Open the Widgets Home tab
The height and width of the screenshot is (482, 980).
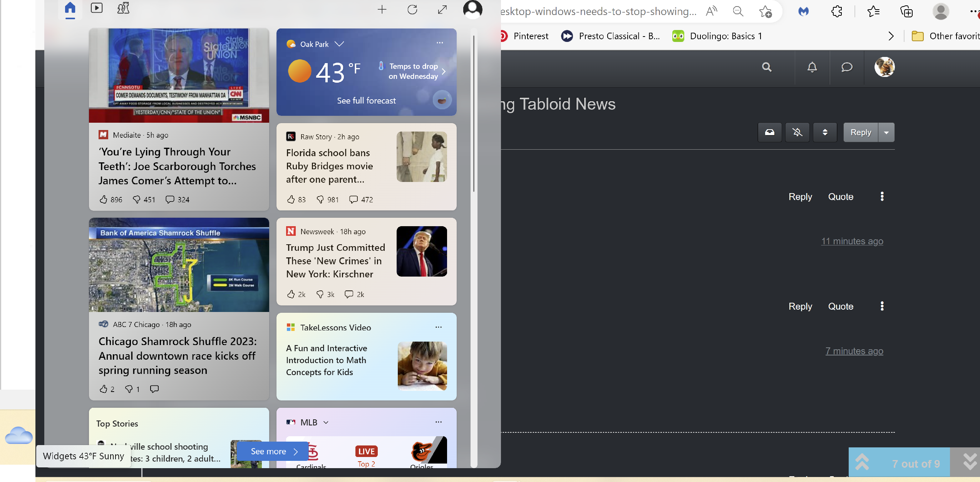(x=70, y=8)
